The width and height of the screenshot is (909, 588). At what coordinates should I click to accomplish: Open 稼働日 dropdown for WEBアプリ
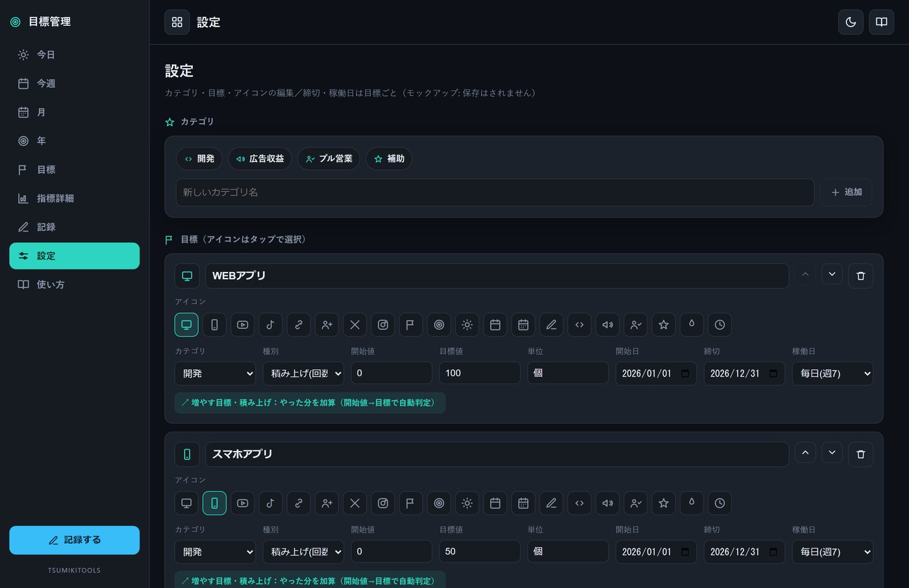[832, 373]
